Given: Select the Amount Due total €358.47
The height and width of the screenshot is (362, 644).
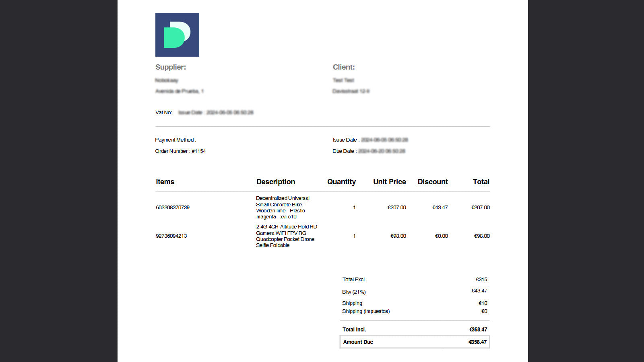Looking at the screenshot, I should click(x=477, y=342).
